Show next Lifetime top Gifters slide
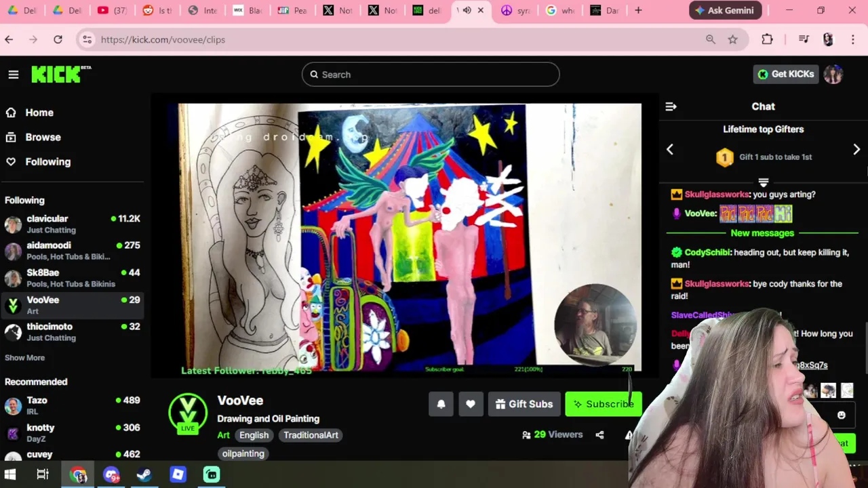 tap(856, 150)
